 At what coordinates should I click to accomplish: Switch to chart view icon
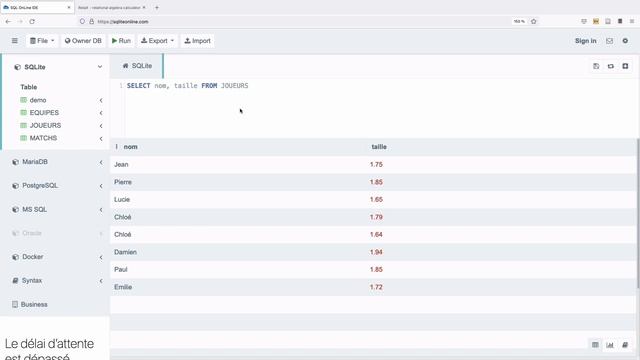tap(610, 345)
